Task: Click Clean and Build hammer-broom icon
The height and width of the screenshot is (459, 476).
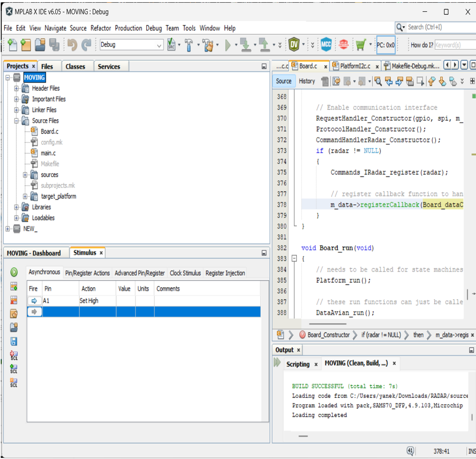Action: coord(208,45)
